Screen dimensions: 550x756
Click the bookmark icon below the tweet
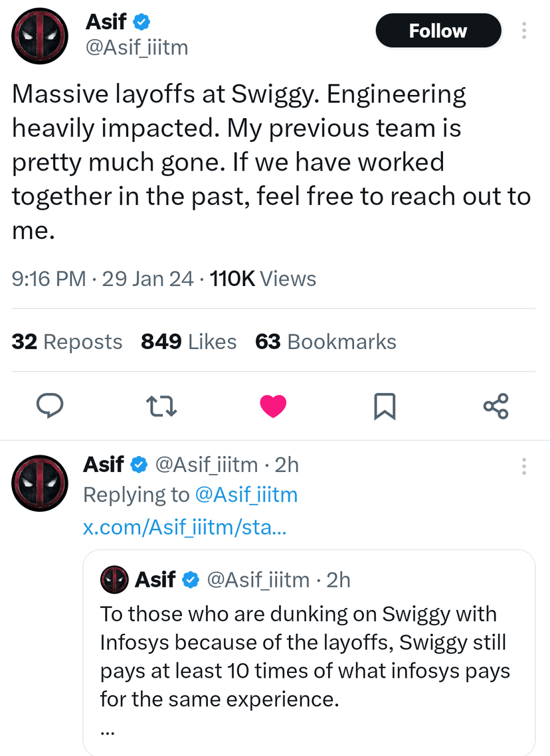pyautogui.click(x=385, y=406)
